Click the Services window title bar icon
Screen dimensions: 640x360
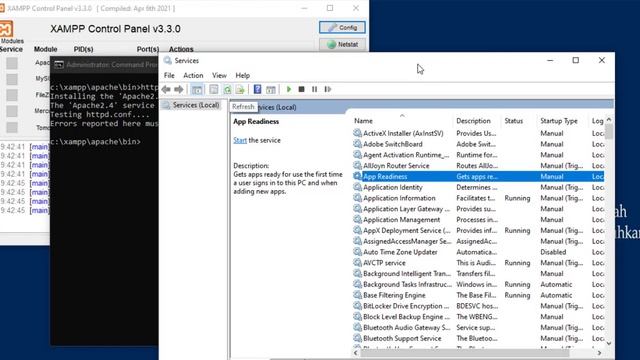click(167, 60)
